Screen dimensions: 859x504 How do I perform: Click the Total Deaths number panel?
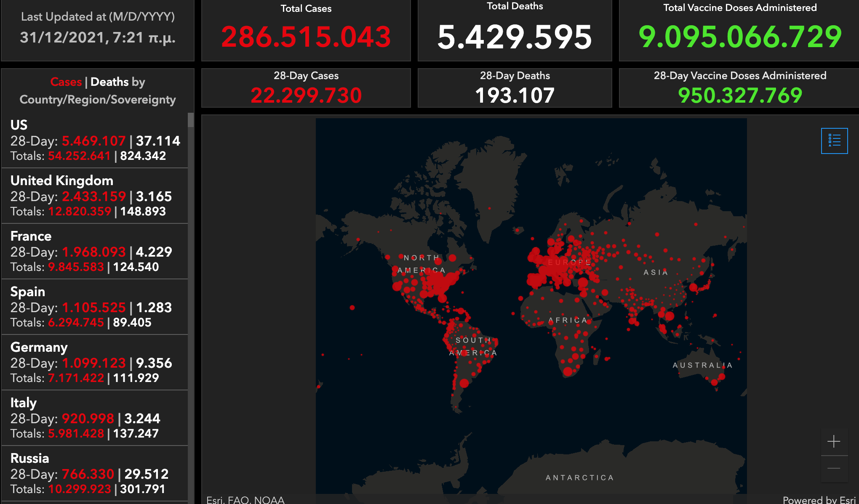pyautogui.click(x=515, y=37)
